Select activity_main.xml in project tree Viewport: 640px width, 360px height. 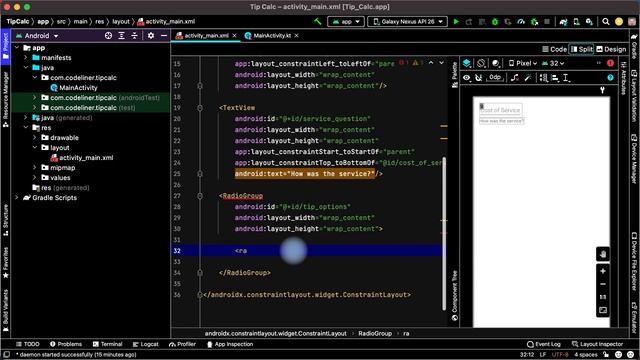(82, 158)
